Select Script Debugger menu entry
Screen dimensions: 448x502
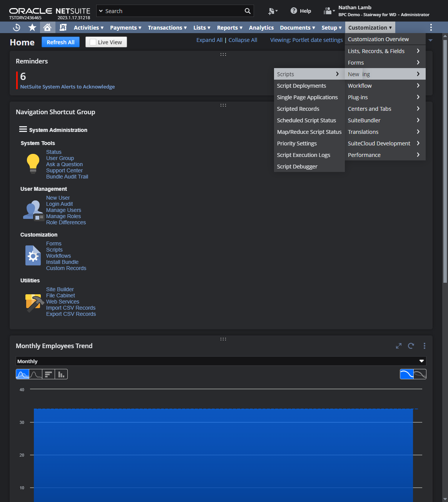click(309, 166)
